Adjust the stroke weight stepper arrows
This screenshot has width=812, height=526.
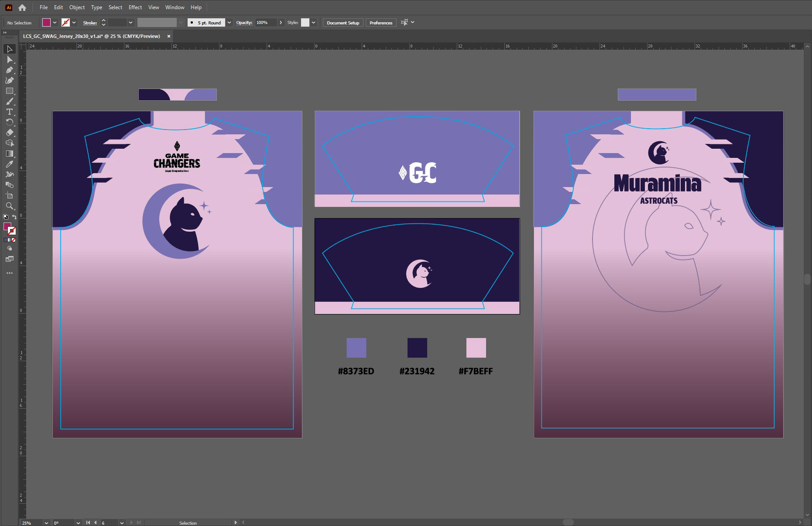click(103, 22)
